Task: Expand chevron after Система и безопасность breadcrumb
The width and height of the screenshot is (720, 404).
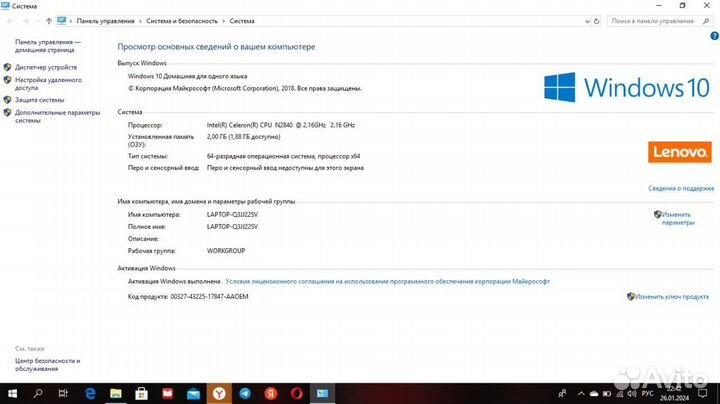Action: (224, 21)
